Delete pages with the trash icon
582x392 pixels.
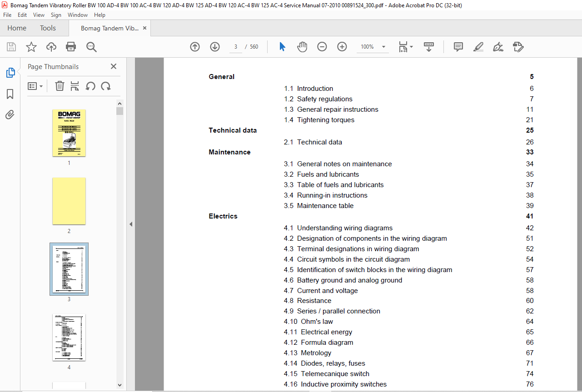[60, 86]
